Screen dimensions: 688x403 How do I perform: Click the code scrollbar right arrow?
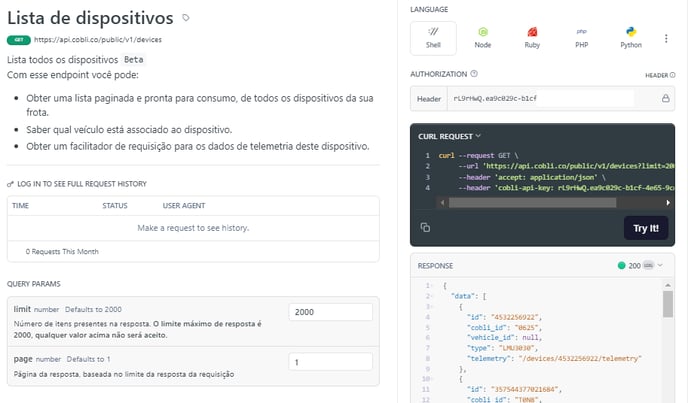pyautogui.click(x=667, y=202)
